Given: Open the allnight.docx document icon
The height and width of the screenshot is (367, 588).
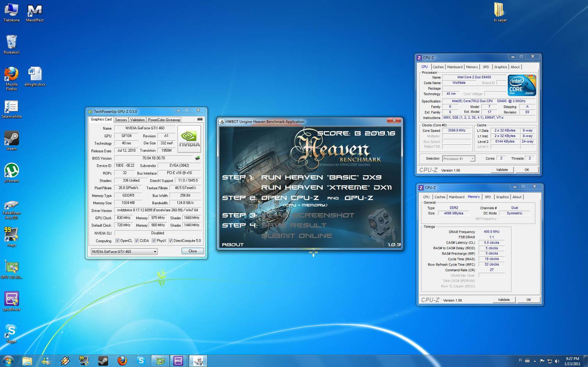Looking at the screenshot, I should (35, 76).
